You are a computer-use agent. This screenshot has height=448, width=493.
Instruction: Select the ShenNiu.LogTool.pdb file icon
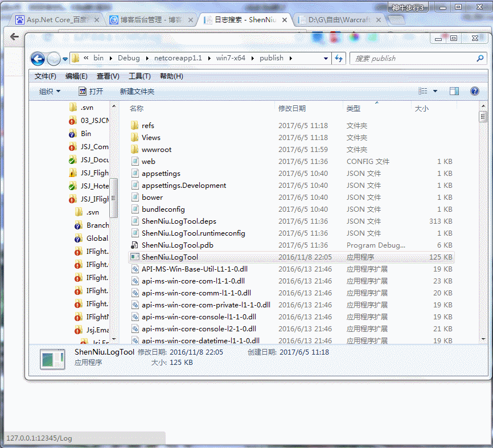pos(135,245)
